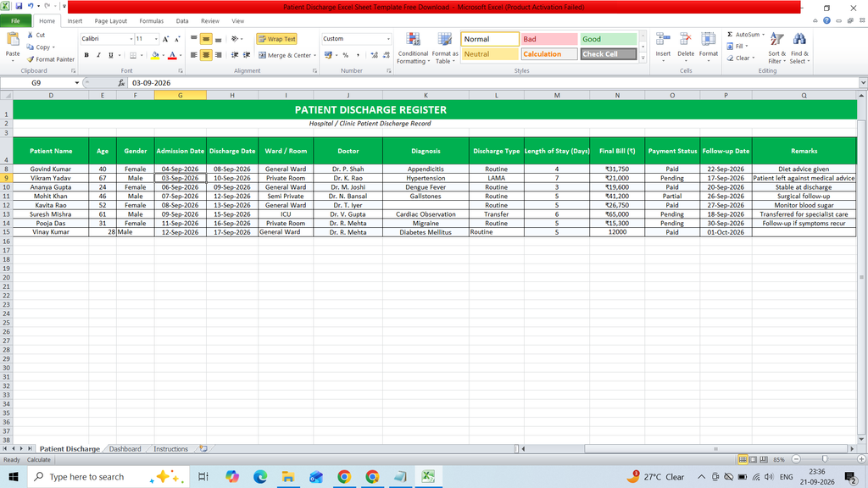Open the Conditional Formatting dropdown

click(x=413, y=47)
